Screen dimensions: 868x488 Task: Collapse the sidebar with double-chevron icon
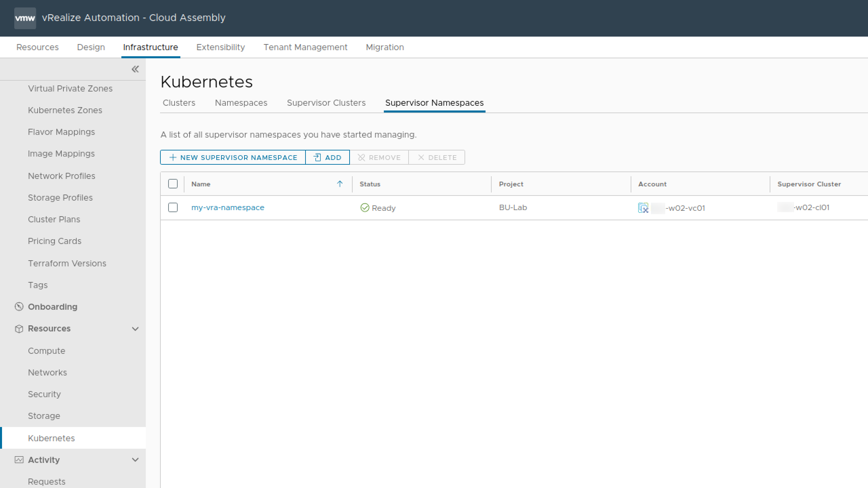[135, 69]
